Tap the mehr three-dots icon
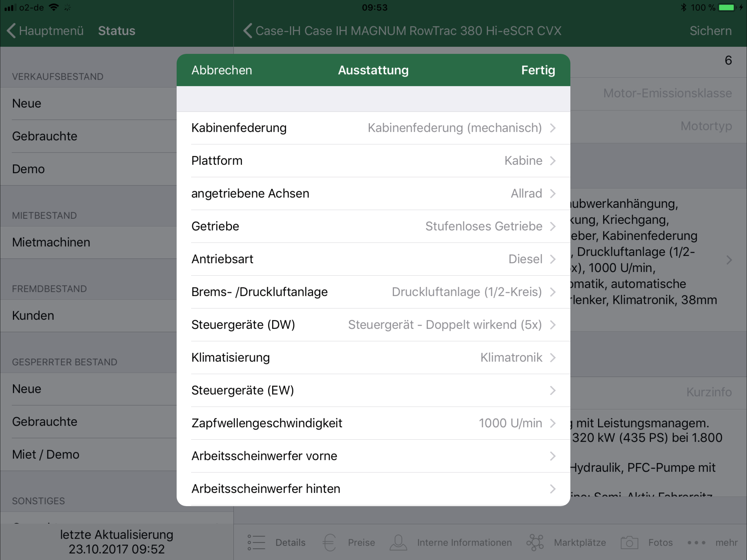The image size is (747, 560). point(697,543)
